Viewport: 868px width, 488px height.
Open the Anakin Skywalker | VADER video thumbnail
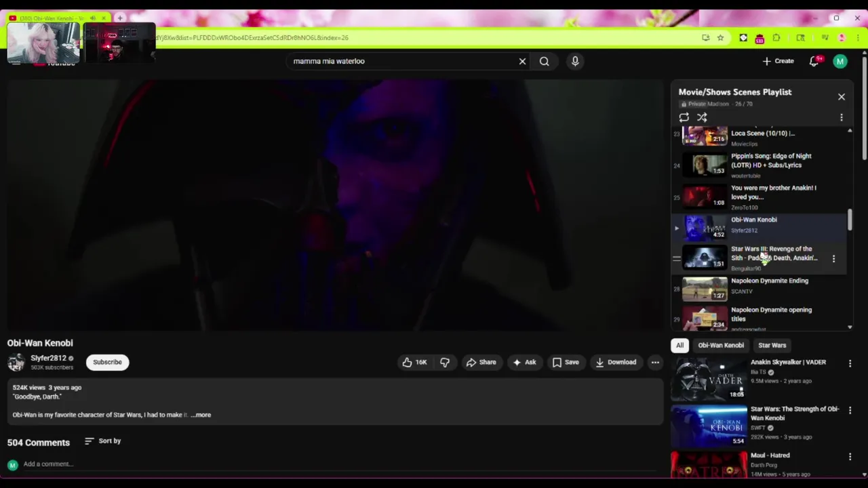click(x=709, y=378)
